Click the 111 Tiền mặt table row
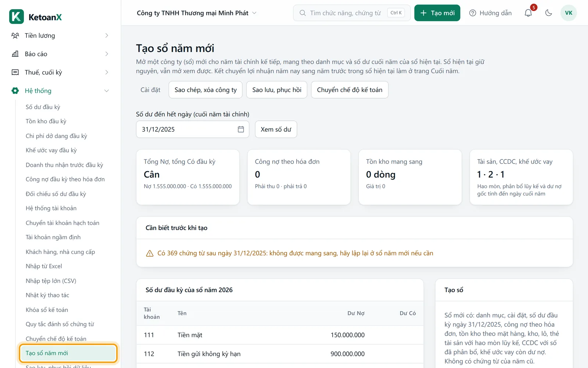Image resolution: width=588 pixels, height=368 pixels. pos(280,335)
